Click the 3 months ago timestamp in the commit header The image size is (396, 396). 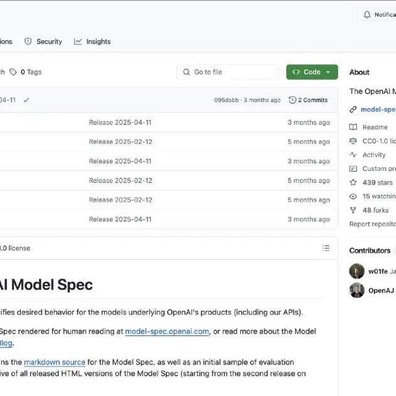coord(262,100)
